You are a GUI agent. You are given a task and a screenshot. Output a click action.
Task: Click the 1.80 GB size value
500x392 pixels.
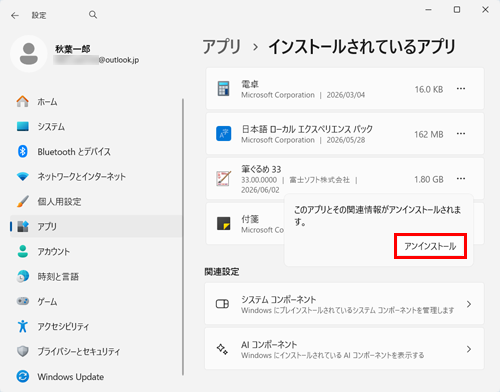click(429, 179)
